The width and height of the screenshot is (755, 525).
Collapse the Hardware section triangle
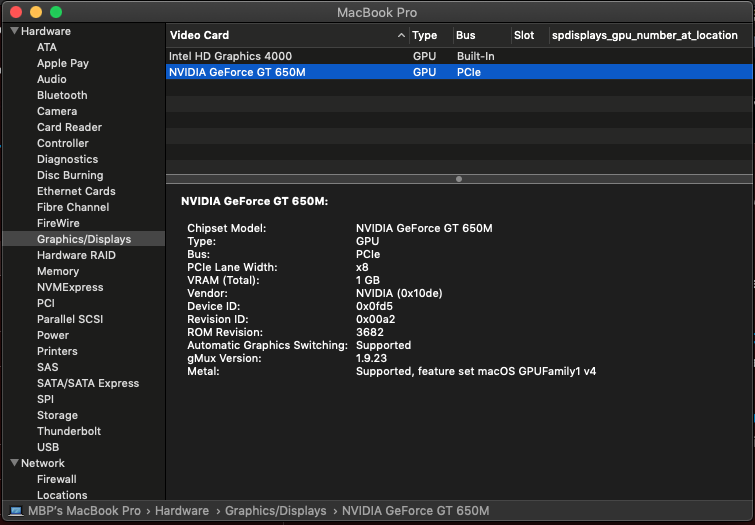click(x=14, y=31)
